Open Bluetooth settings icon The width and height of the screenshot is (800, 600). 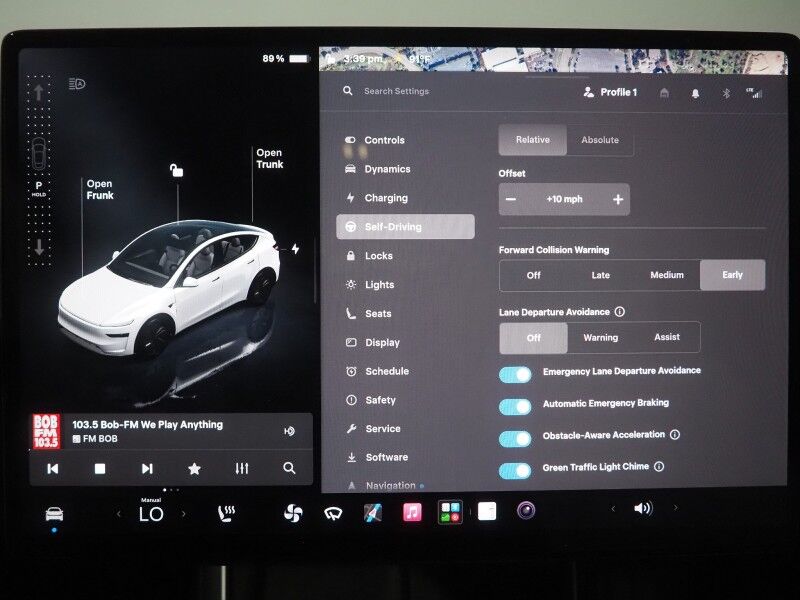tap(726, 93)
